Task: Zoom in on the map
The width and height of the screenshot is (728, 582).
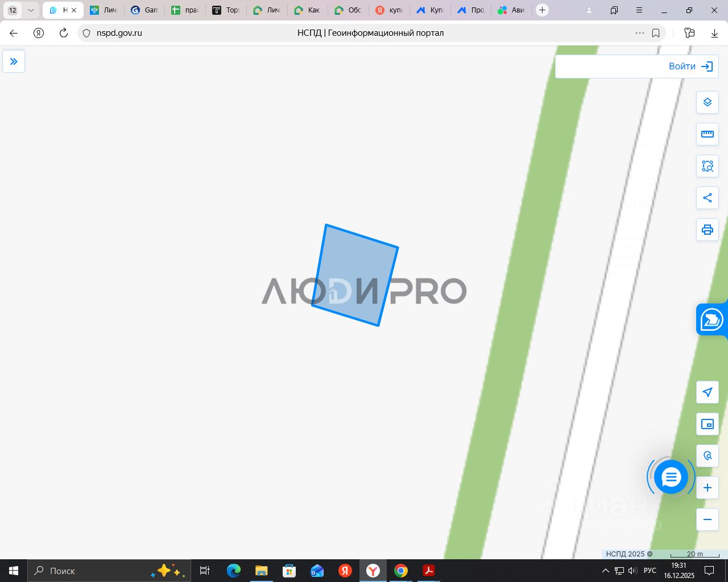Action: (708, 488)
